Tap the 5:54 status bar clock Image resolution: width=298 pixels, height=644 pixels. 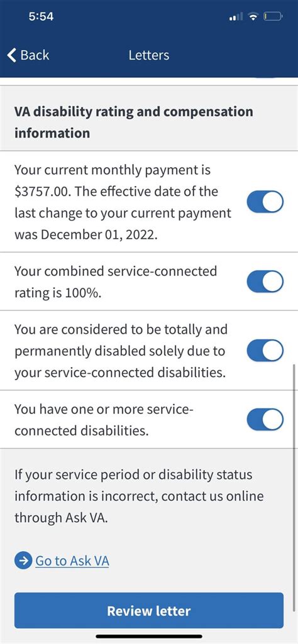(41, 17)
